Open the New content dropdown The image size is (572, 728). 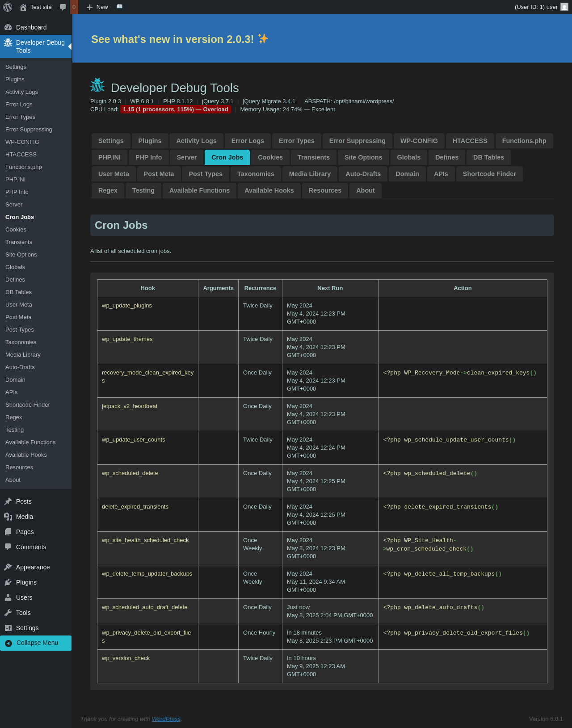tap(97, 7)
